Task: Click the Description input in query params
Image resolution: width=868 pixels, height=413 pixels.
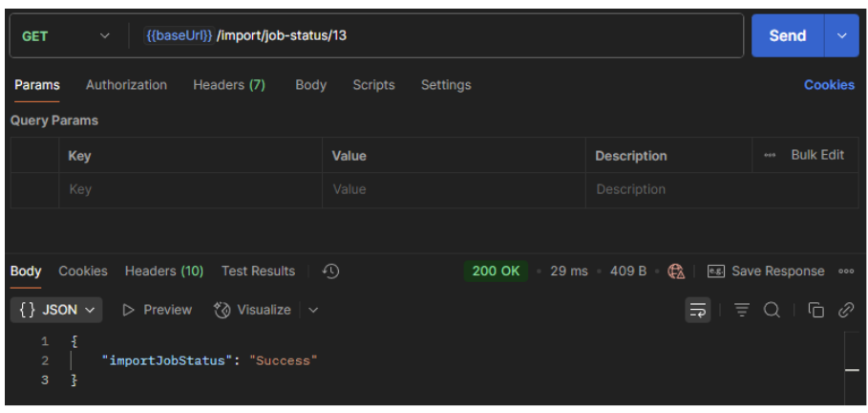Action: (x=723, y=189)
